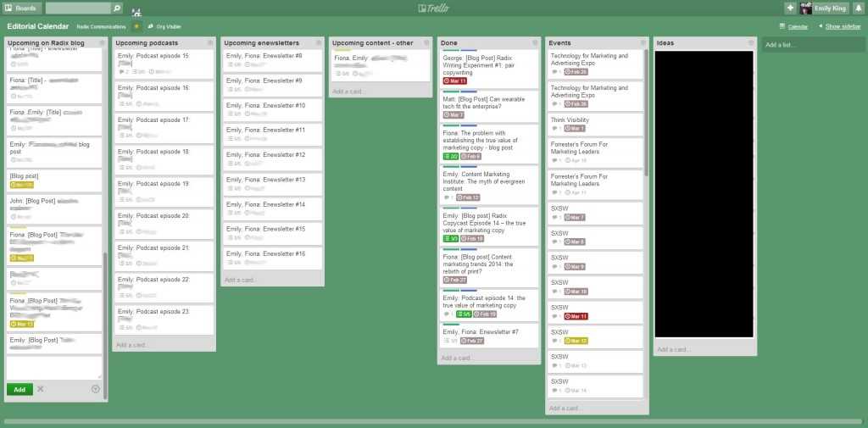
Task: Open the Emily King user menu
Action: pos(823,8)
